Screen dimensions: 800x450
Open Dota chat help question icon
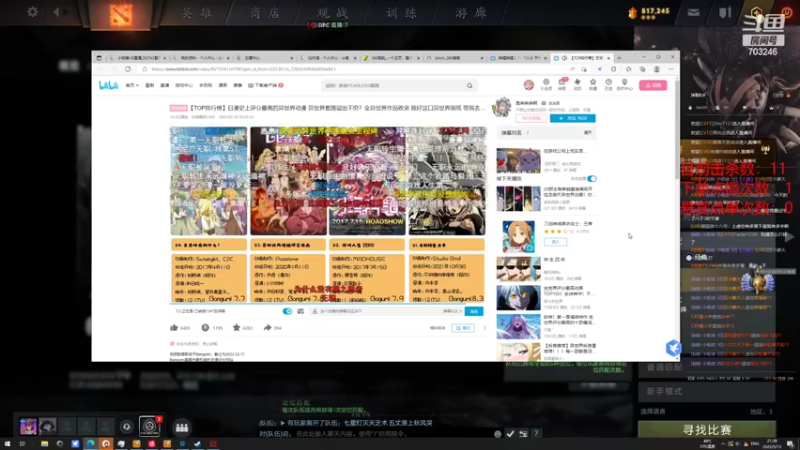click(536, 434)
